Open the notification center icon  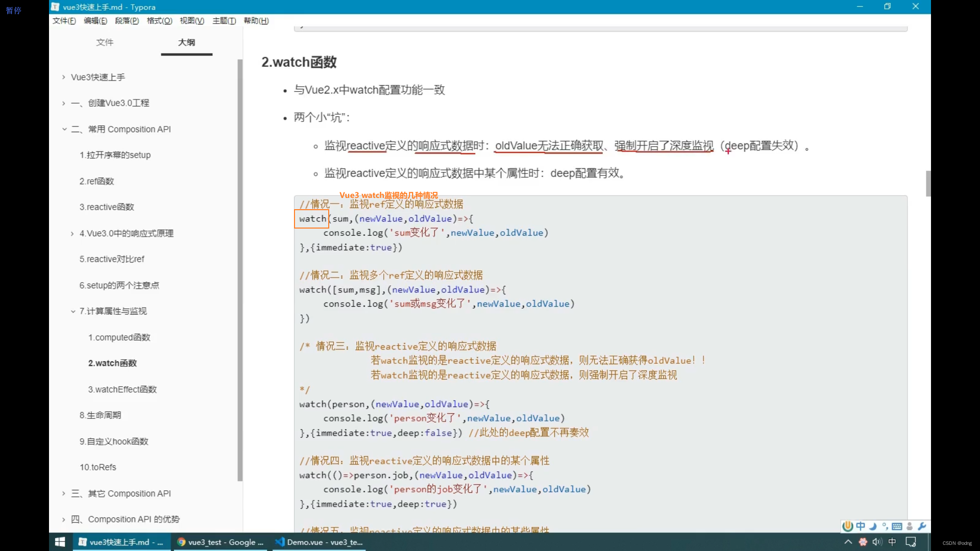pos(911,542)
